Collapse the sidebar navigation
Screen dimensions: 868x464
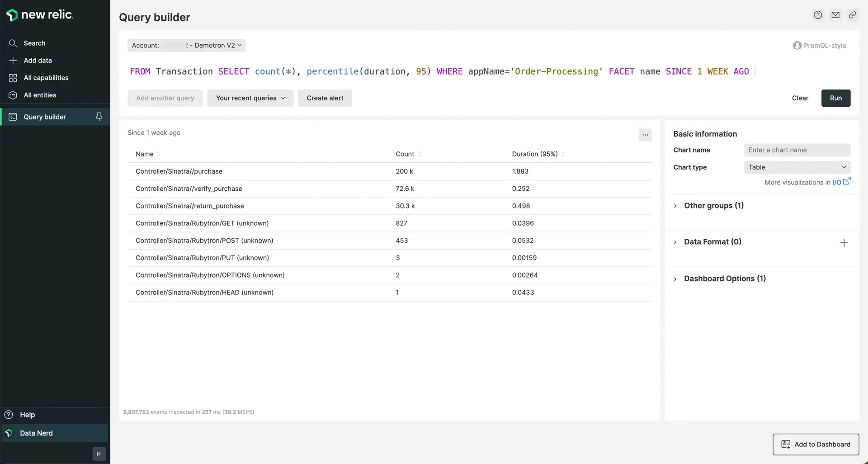(x=99, y=454)
